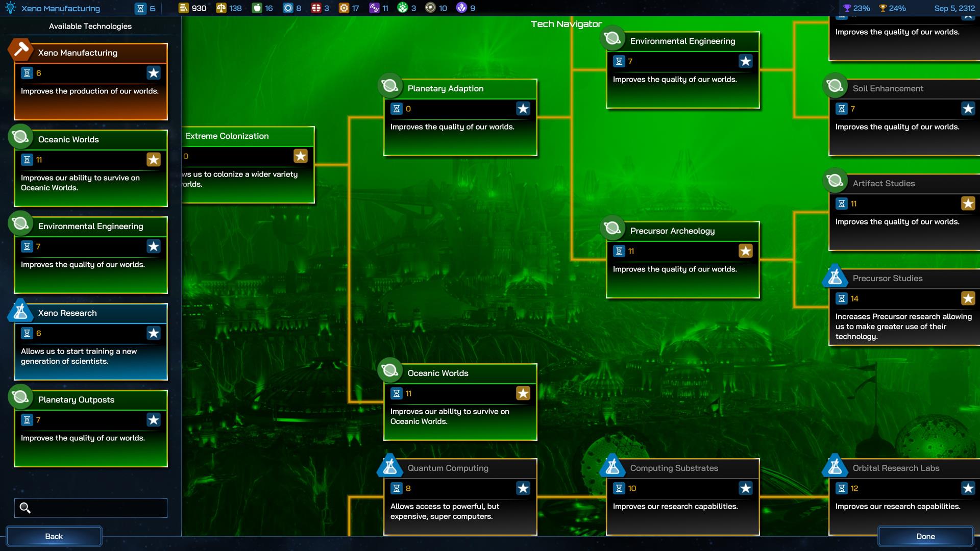Toggle the favorite star on Extreme Colonization
The image size is (980, 551).
[x=301, y=156]
